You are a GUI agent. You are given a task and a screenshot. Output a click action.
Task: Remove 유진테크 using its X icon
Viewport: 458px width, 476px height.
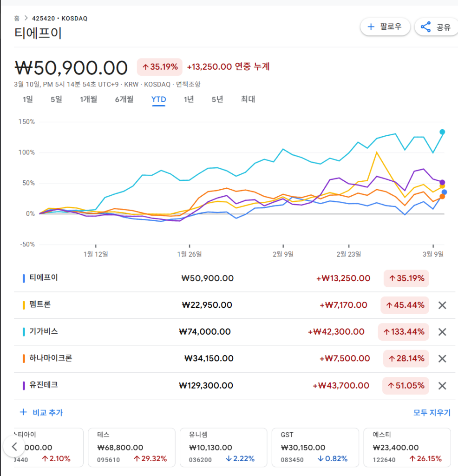coord(442,385)
